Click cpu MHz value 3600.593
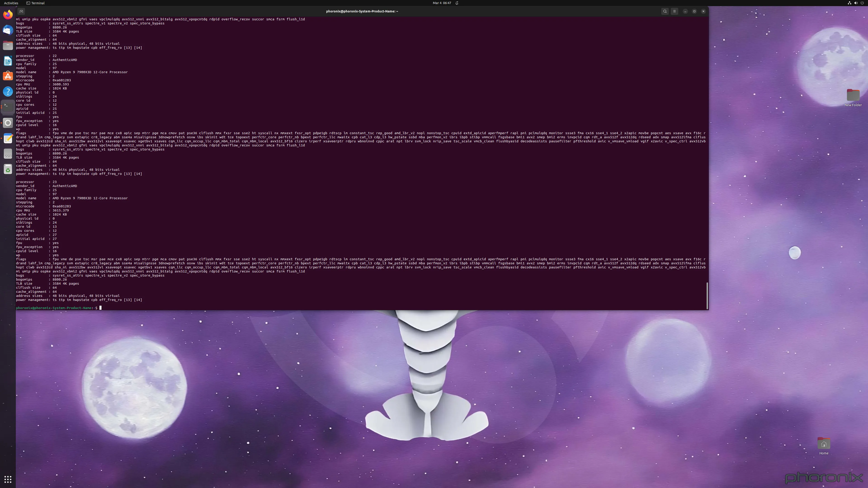Viewport: 868px width, 488px height. click(61, 84)
